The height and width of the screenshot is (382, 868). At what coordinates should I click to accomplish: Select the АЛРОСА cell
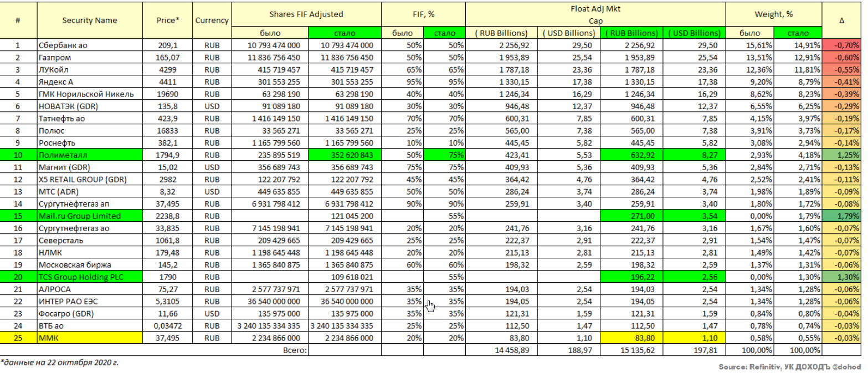pyautogui.click(x=89, y=289)
